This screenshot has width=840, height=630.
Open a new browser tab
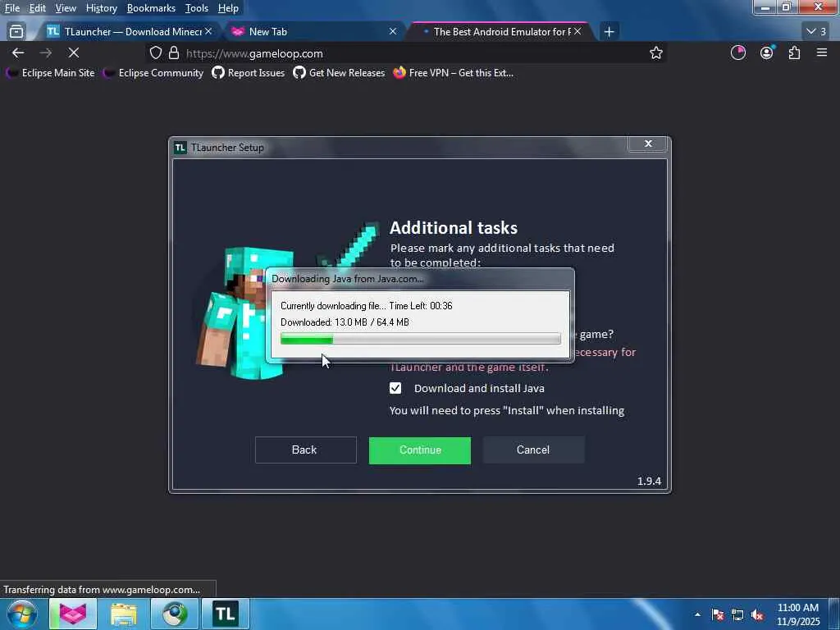tap(609, 32)
